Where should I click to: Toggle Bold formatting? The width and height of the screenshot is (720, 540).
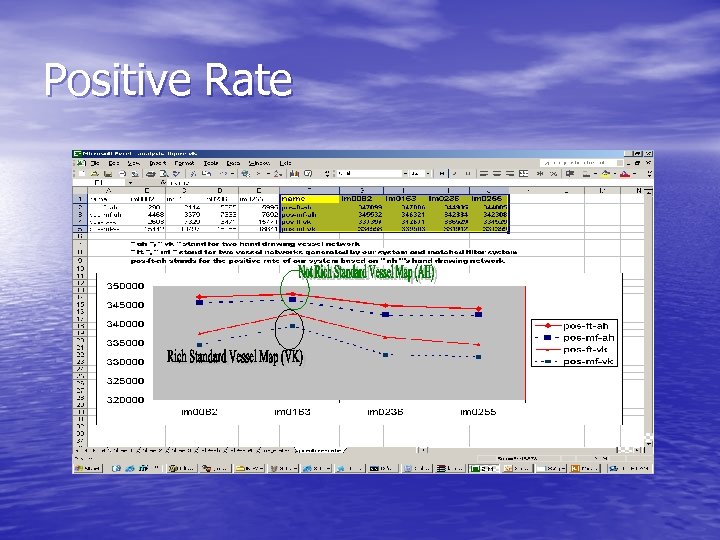point(442,174)
